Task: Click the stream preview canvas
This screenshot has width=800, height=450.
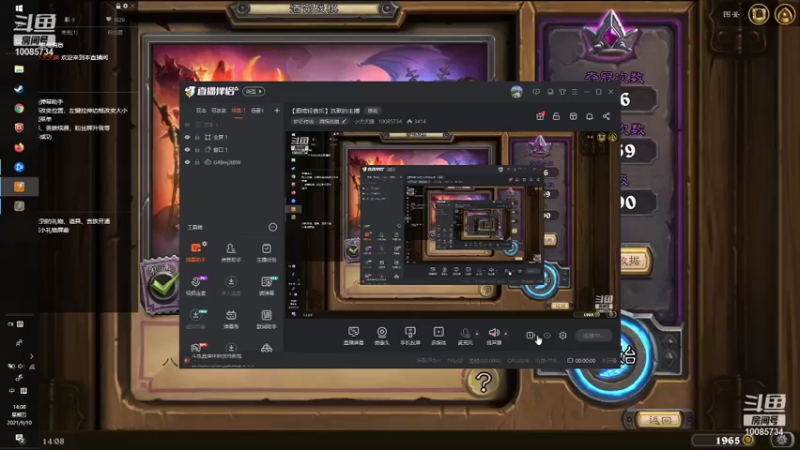Action: pyautogui.click(x=452, y=224)
